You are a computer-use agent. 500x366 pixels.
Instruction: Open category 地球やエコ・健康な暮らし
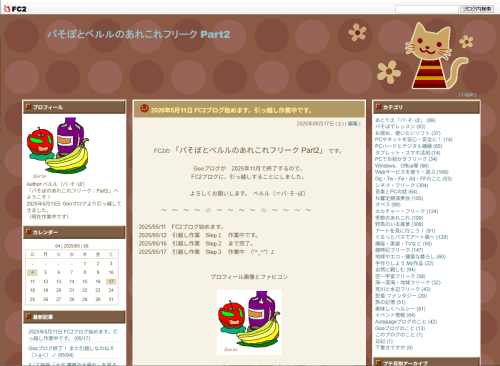pyautogui.click(x=410, y=257)
